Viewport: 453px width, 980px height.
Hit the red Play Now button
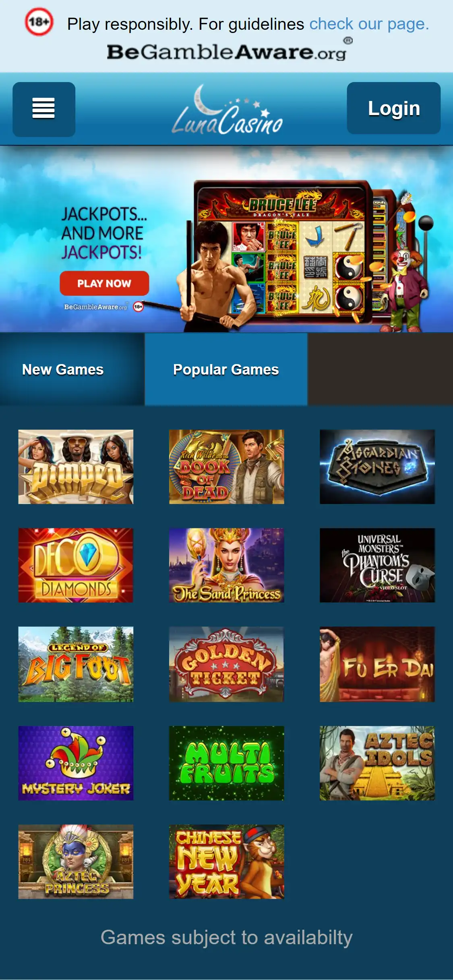(104, 283)
